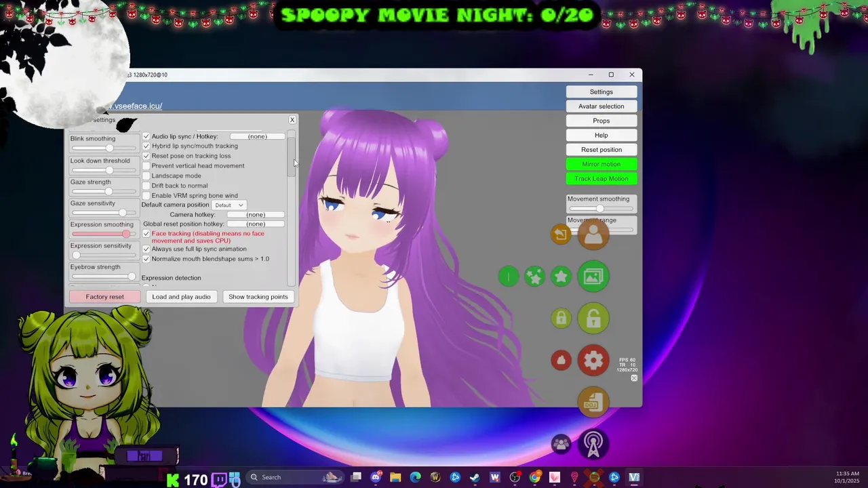Open File Explorer from the taskbar
Image resolution: width=868 pixels, height=488 pixels.
click(x=395, y=477)
